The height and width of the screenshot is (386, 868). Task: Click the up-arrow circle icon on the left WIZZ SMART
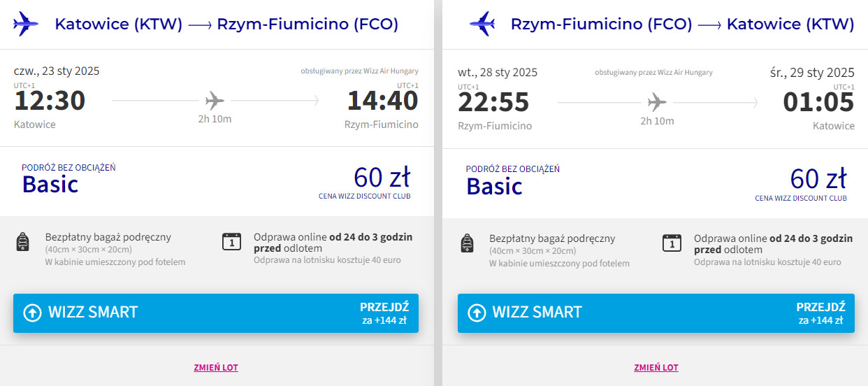pyautogui.click(x=33, y=313)
